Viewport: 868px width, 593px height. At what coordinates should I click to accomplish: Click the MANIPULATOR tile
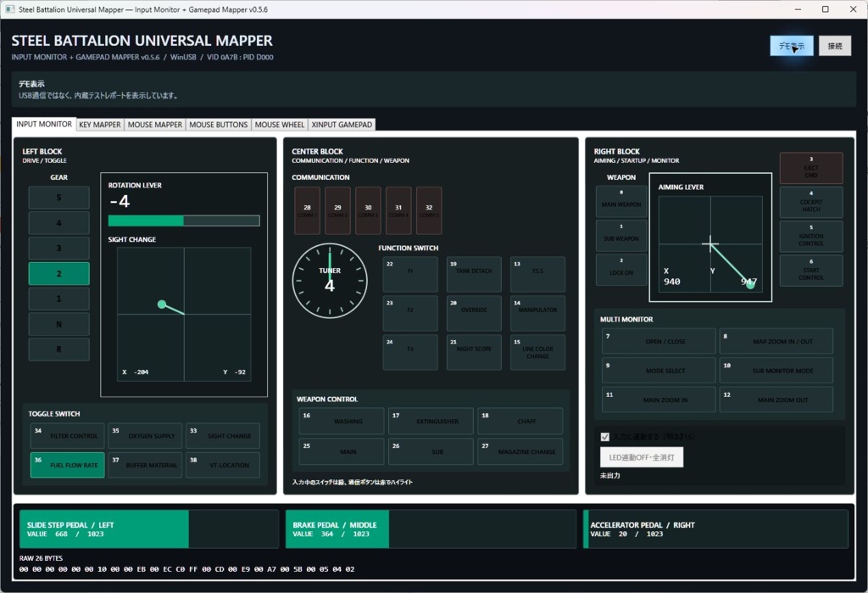click(537, 313)
